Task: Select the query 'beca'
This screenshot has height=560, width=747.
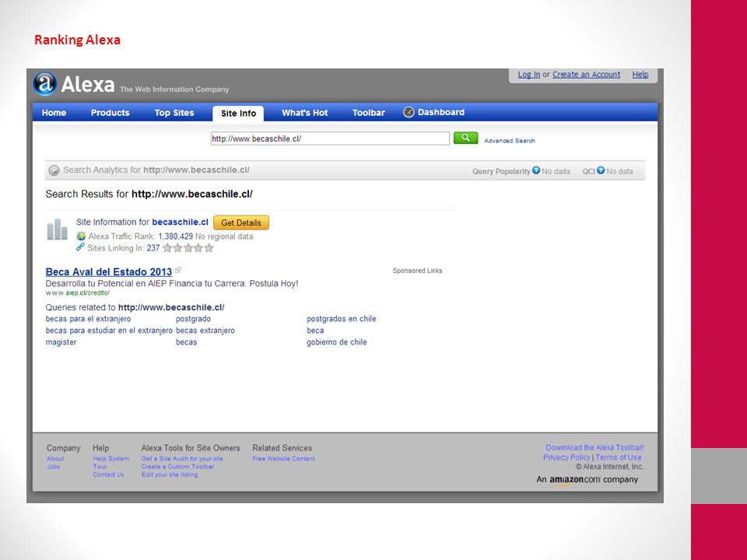Action: click(315, 331)
